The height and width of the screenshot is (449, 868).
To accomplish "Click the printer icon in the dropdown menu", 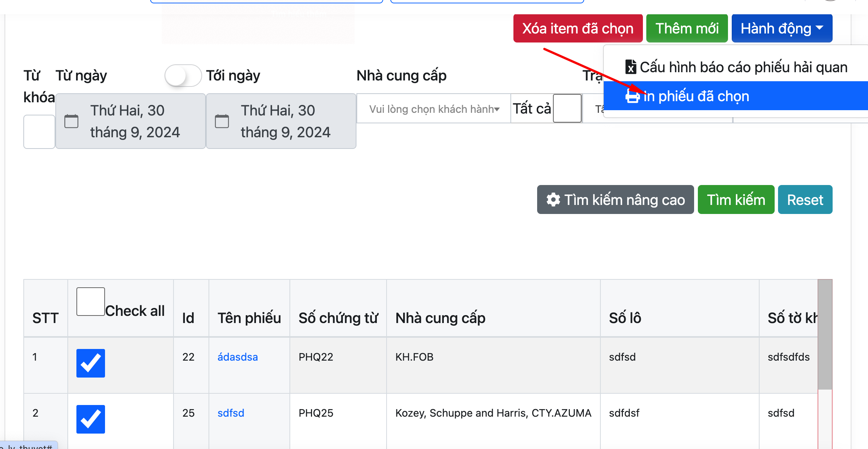I will pyautogui.click(x=632, y=97).
